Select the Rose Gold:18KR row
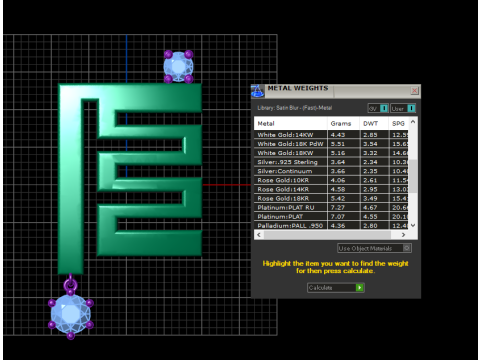This screenshot has height=360, width=480. (331, 198)
